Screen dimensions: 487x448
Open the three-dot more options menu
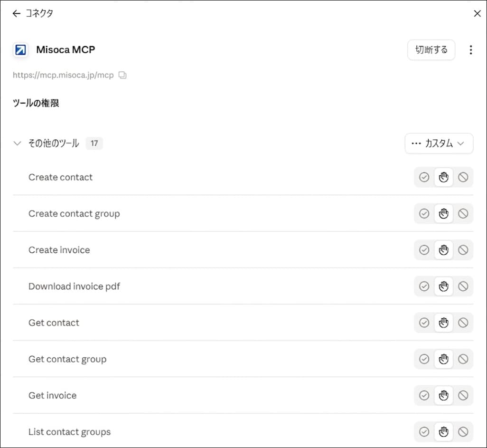(x=471, y=50)
